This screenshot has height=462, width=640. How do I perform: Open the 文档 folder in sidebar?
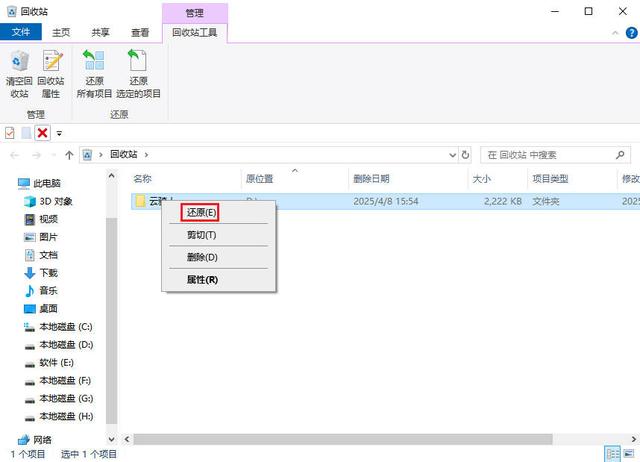(41, 255)
